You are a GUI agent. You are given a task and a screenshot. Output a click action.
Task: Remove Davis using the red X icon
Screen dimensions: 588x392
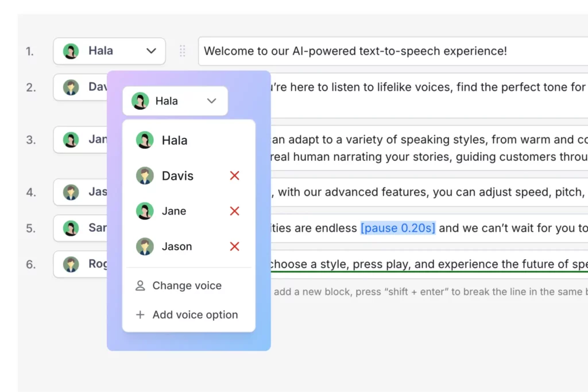tap(234, 175)
